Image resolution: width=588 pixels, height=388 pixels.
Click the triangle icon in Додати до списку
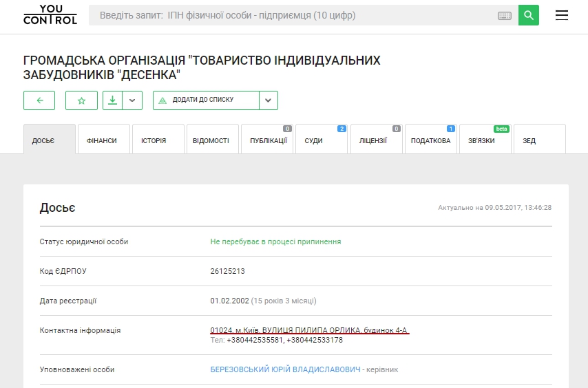(x=162, y=100)
